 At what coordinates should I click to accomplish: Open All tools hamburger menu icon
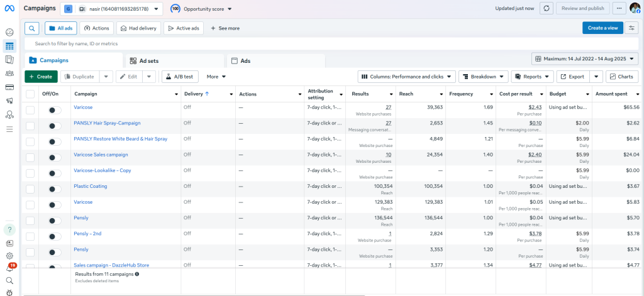click(x=9, y=129)
